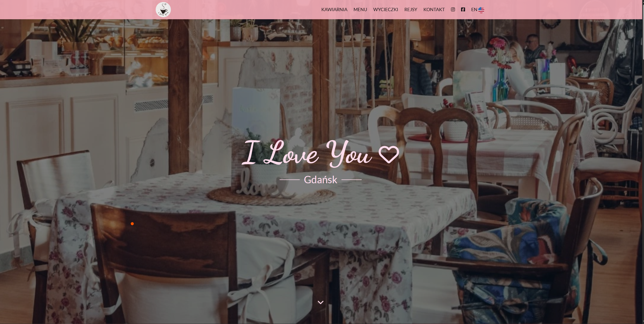Select Rejsy in the navigation bar
Image resolution: width=644 pixels, height=324 pixels.
(x=411, y=10)
